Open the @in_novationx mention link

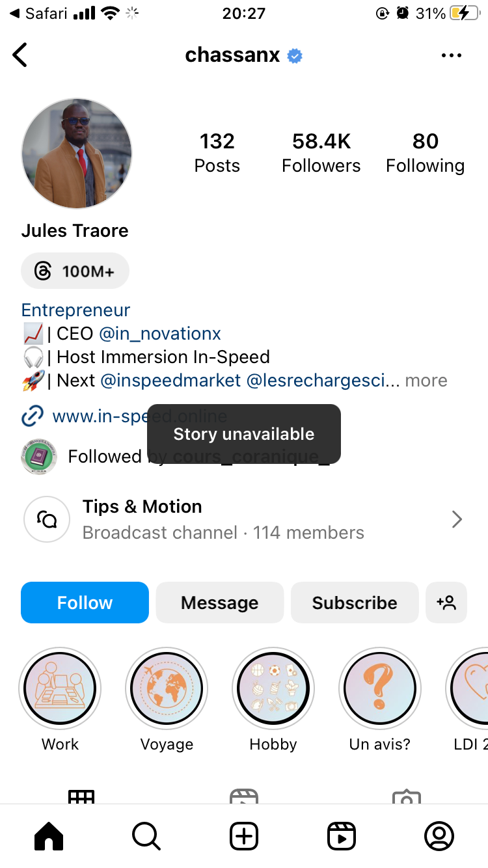[160, 334]
